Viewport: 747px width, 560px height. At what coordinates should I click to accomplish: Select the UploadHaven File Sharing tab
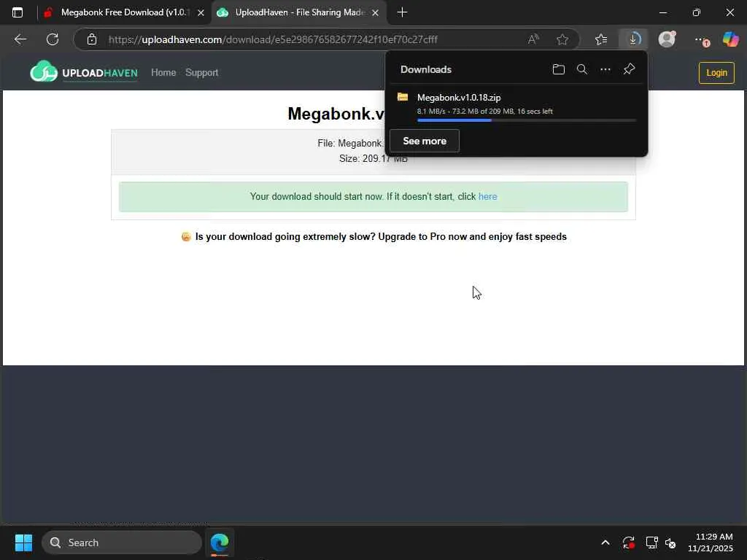coord(299,12)
